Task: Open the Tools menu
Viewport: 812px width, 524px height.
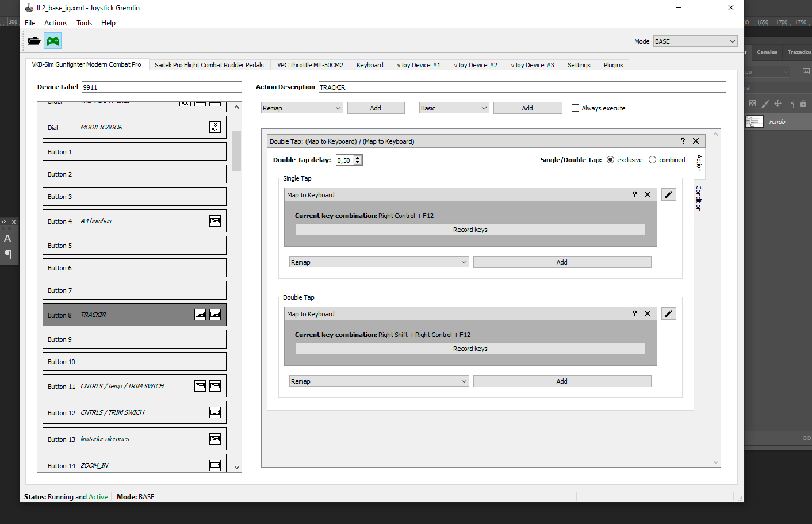Action: click(84, 23)
